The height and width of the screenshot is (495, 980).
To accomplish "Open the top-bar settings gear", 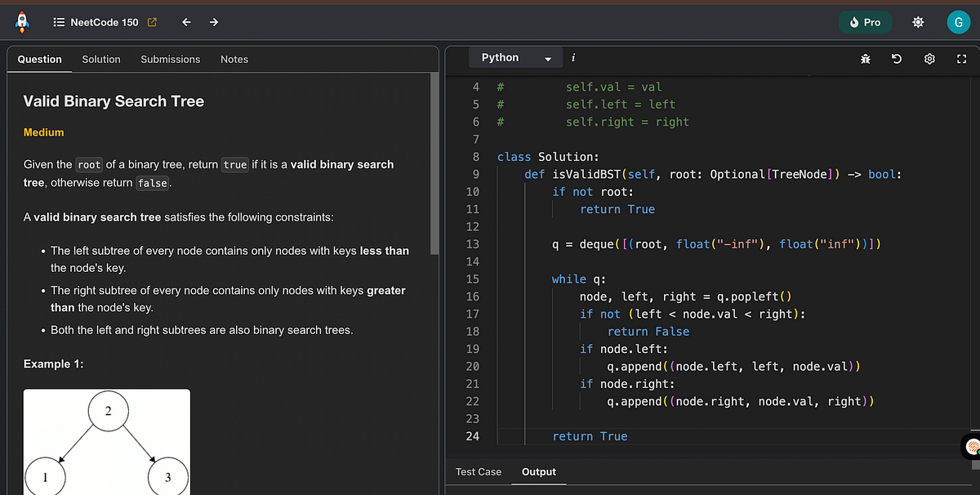I will 918,22.
